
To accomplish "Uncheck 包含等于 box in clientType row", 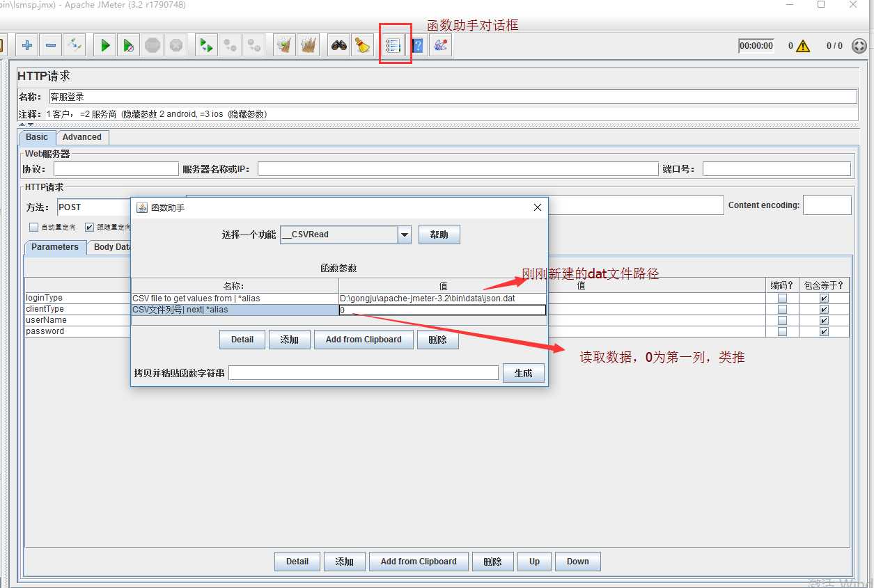I will click(x=824, y=309).
